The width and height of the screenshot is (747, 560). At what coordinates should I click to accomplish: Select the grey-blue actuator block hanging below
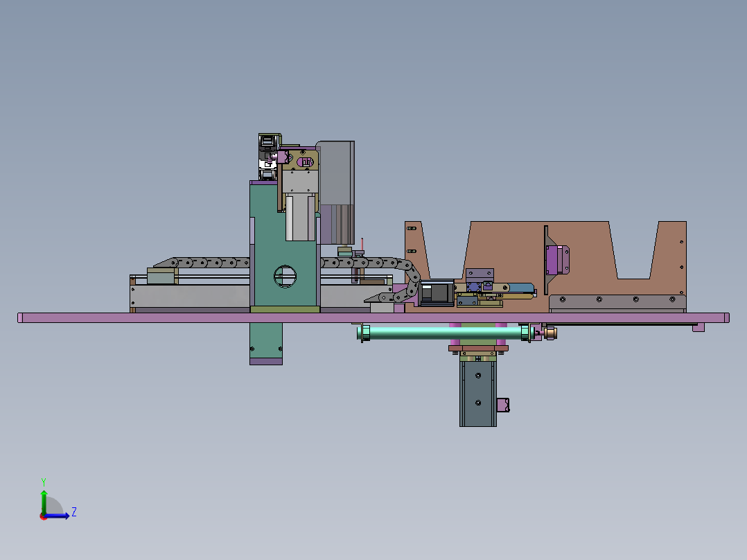click(478, 394)
